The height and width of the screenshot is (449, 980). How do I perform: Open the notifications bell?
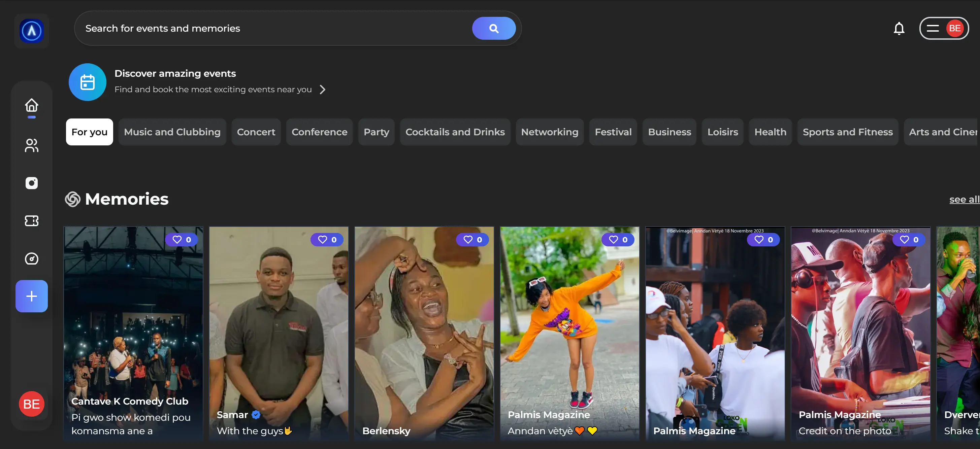[x=899, y=28]
